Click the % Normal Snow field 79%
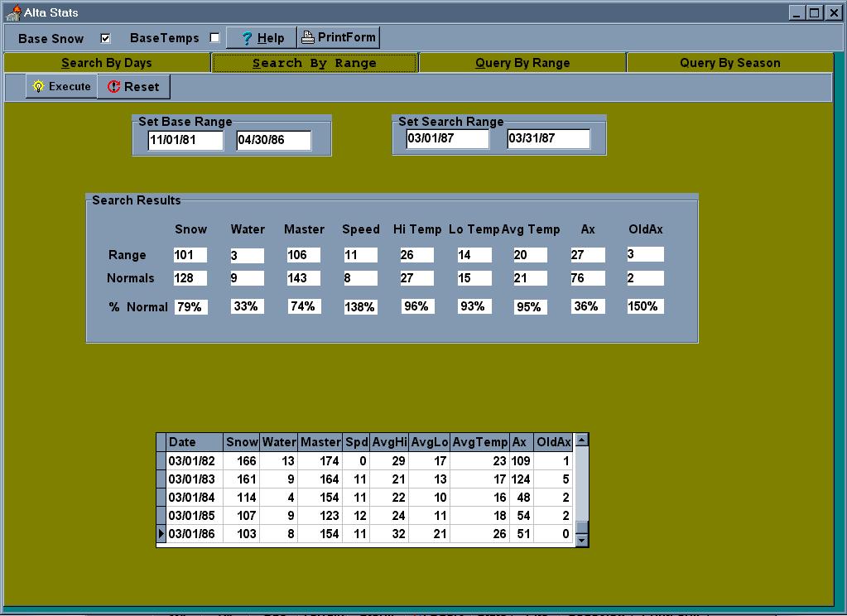This screenshot has height=616, width=847. [191, 307]
